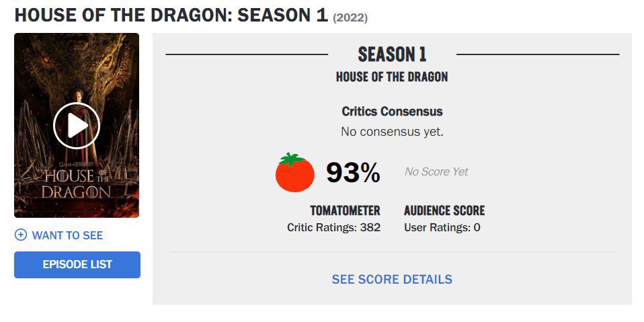Screen dimensions: 644x322
Task: Select the Audience Score label
Action: point(444,210)
